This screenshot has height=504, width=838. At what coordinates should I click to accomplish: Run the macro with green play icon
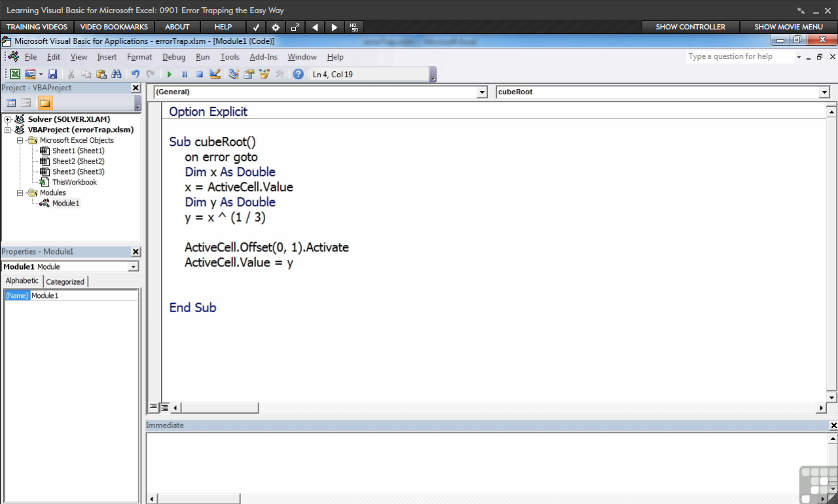click(170, 74)
